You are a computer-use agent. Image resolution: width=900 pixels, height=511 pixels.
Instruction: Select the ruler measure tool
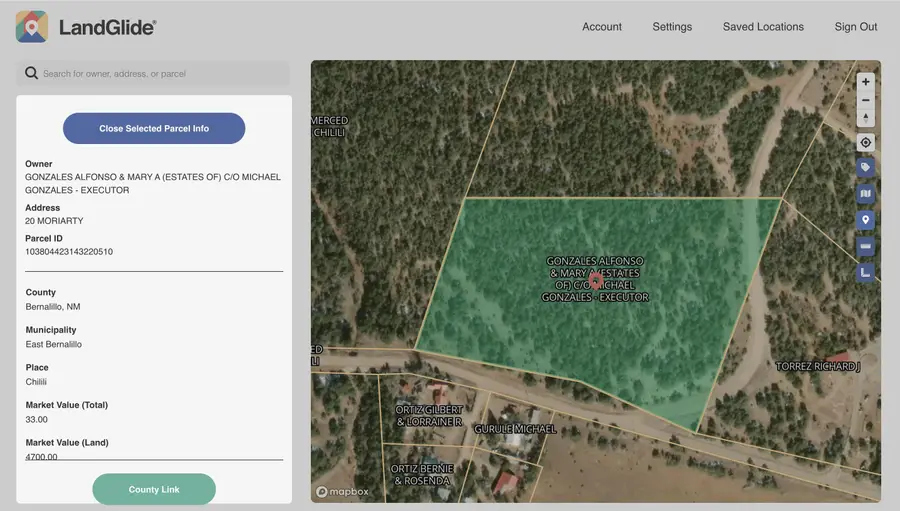[x=866, y=246]
